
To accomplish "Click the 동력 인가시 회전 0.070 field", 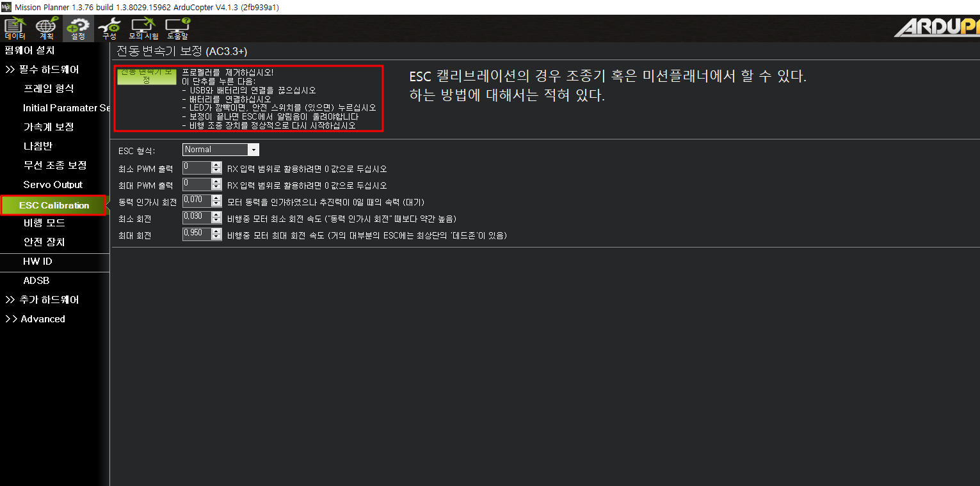I will pyautogui.click(x=197, y=201).
